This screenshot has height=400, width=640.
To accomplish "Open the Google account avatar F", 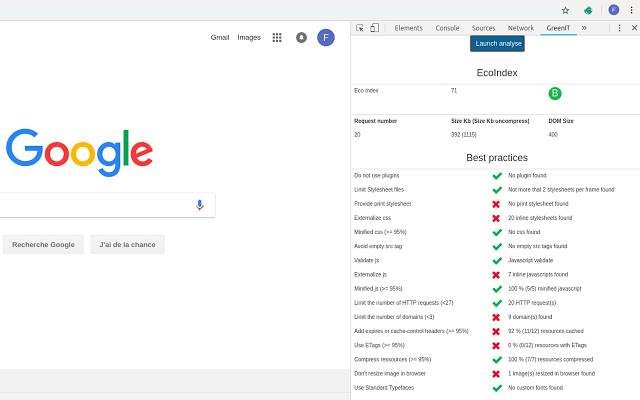I will click(326, 38).
